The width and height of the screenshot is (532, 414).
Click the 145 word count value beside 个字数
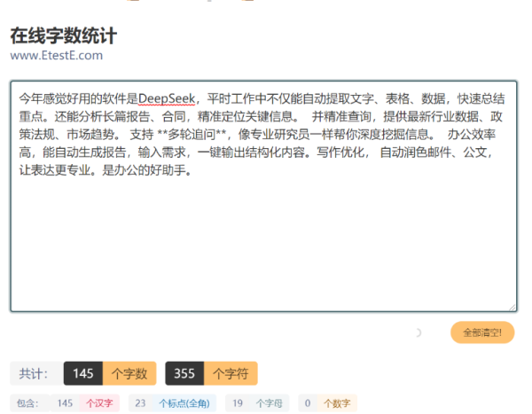(83, 373)
